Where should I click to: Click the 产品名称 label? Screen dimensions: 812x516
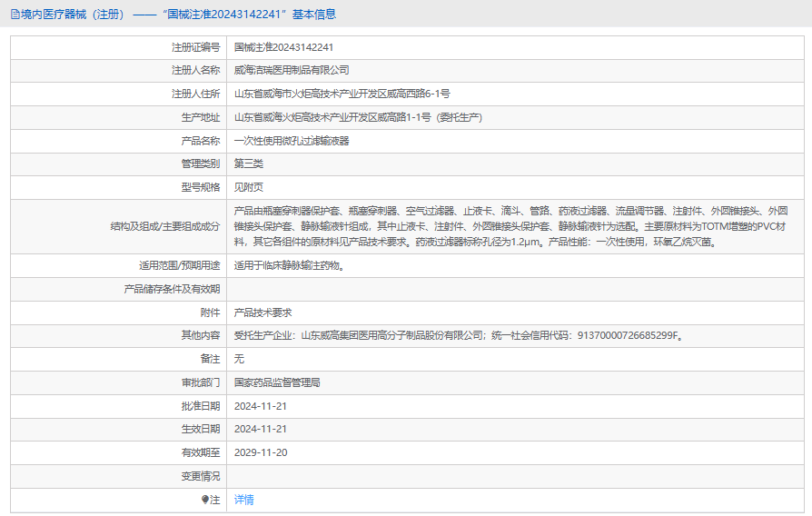pyautogui.click(x=201, y=141)
